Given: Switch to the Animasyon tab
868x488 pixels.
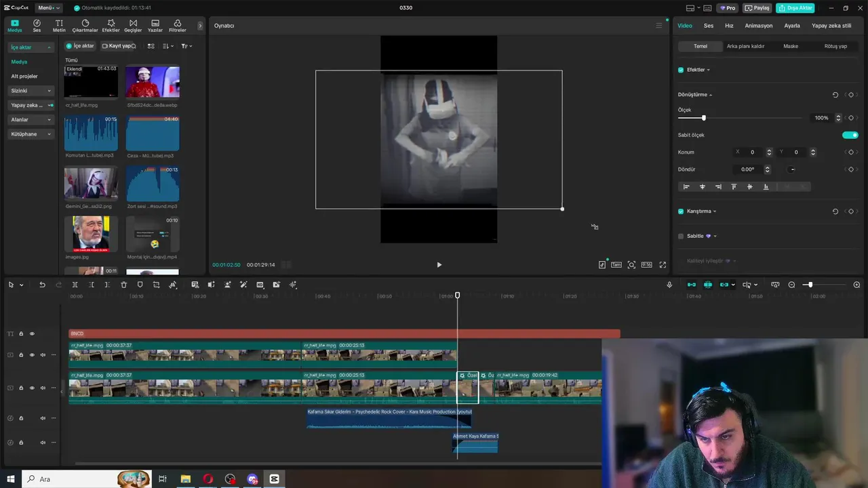Looking at the screenshot, I should pos(758,26).
